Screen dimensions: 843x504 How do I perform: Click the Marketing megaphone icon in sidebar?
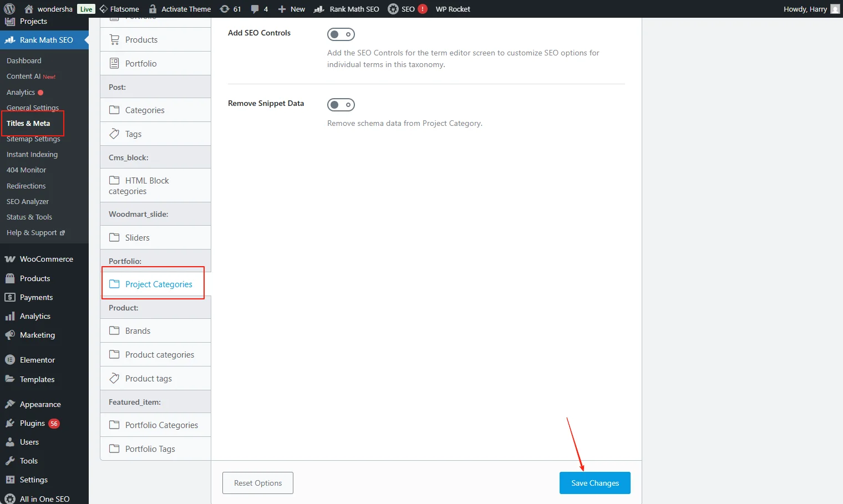(x=10, y=335)
